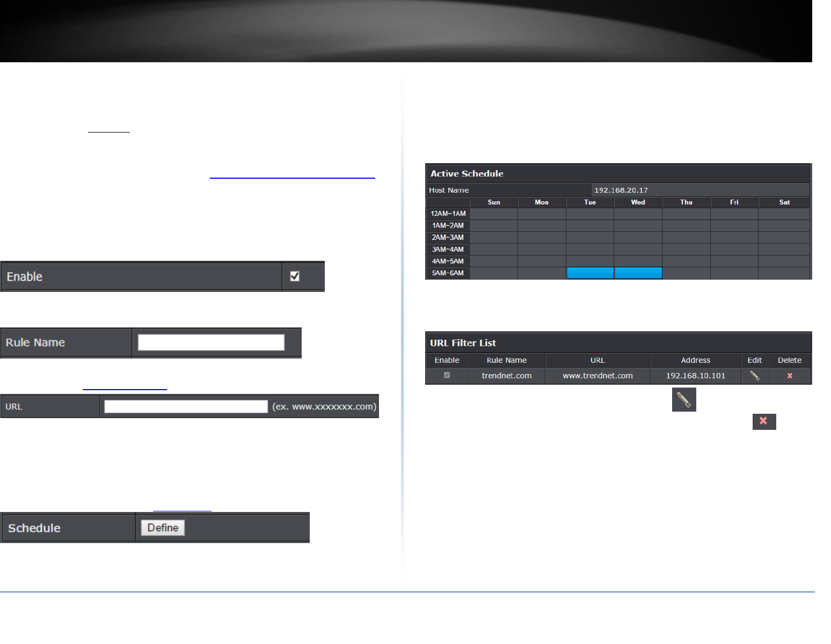Viewport: 831px width, 644px height.
Task: Click the trendnet.com rule name cell
Action: 507,376
